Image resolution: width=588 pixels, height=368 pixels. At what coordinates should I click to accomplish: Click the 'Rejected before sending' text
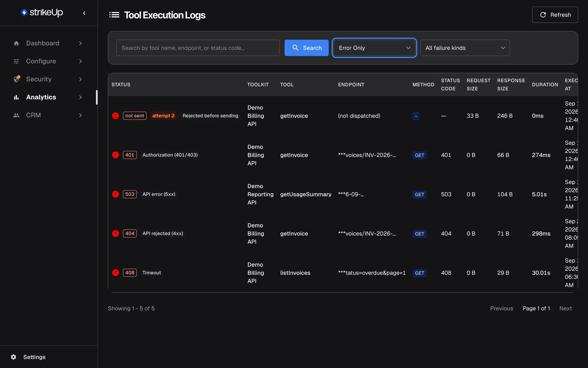click(210, 116)
